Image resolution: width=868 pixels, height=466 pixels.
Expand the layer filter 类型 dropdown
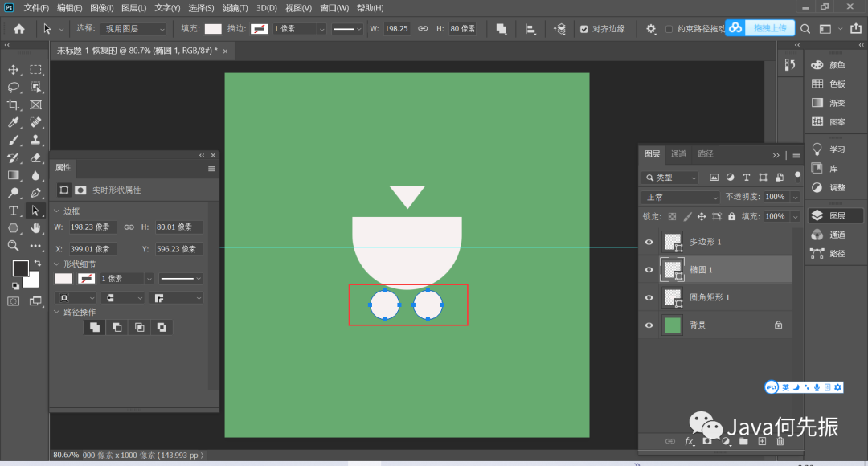click(671, 177)
